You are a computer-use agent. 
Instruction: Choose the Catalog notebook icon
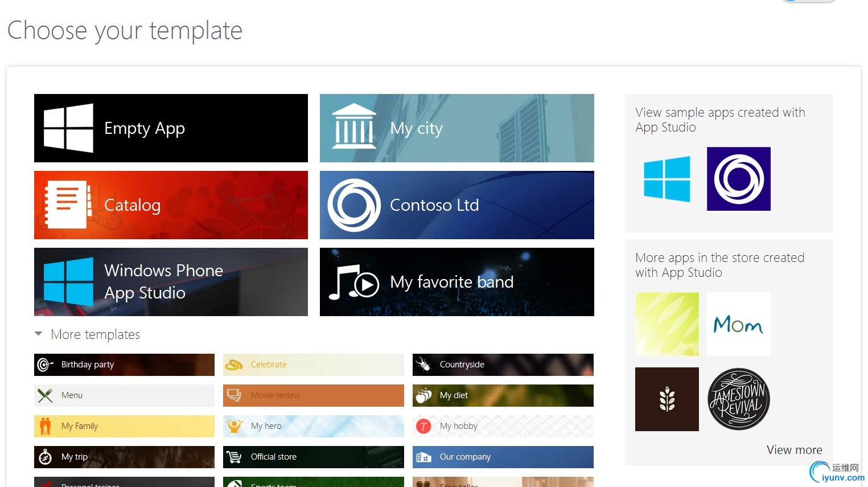click(x=68, y=204)
